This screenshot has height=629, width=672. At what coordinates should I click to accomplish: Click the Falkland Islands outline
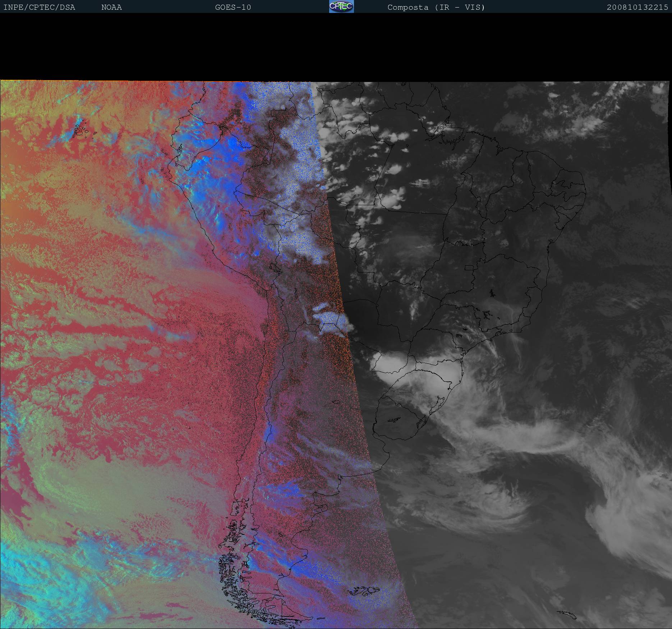coord(365,590)
